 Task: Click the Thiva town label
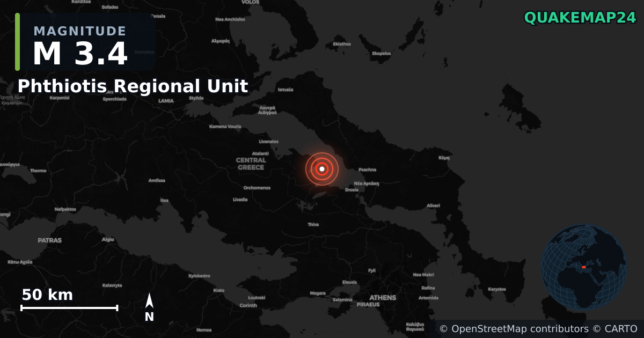coord(313,224)
